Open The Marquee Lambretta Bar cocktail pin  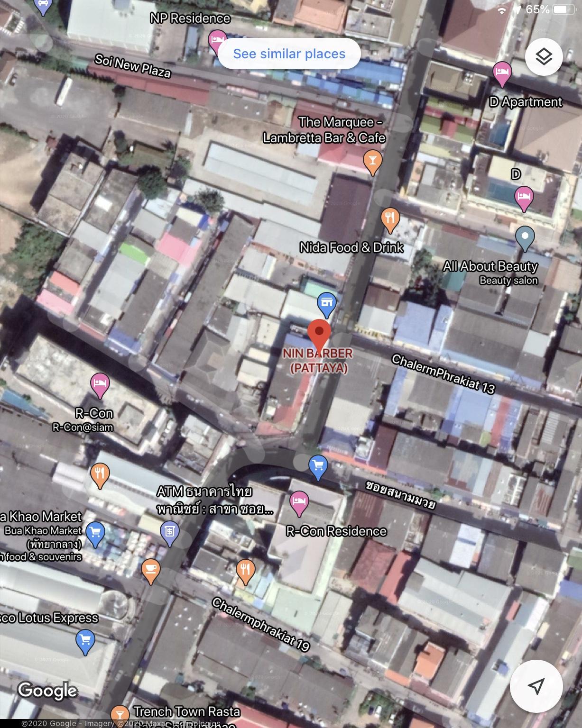373,162
